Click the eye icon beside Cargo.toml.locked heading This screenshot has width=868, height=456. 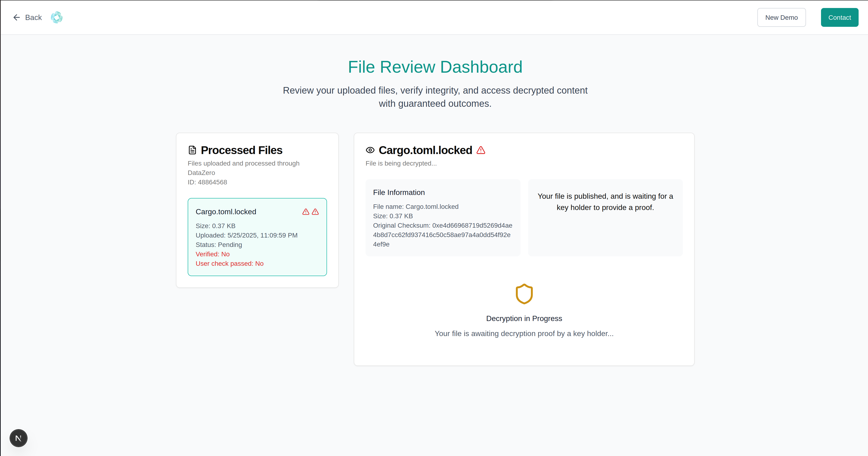(370, 150)
